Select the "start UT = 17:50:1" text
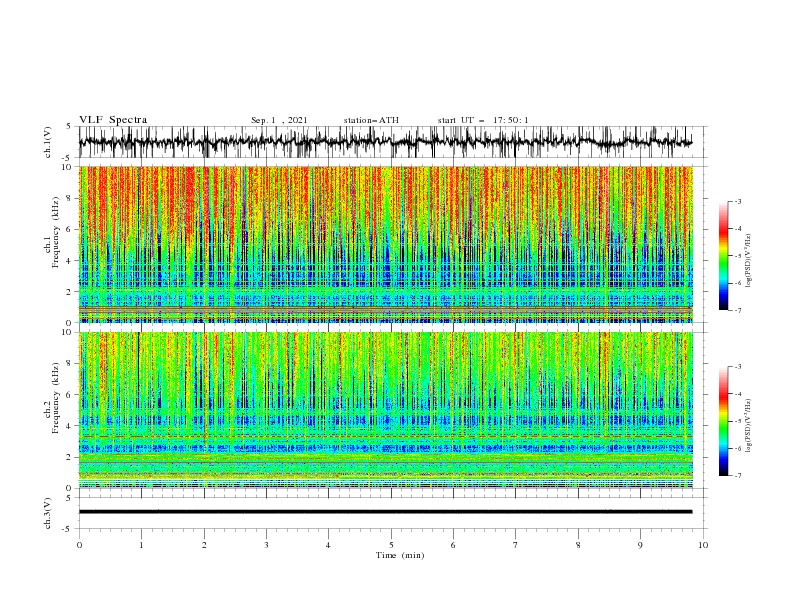This screenshot has height=612, width=792. click(x=483, y=120)
